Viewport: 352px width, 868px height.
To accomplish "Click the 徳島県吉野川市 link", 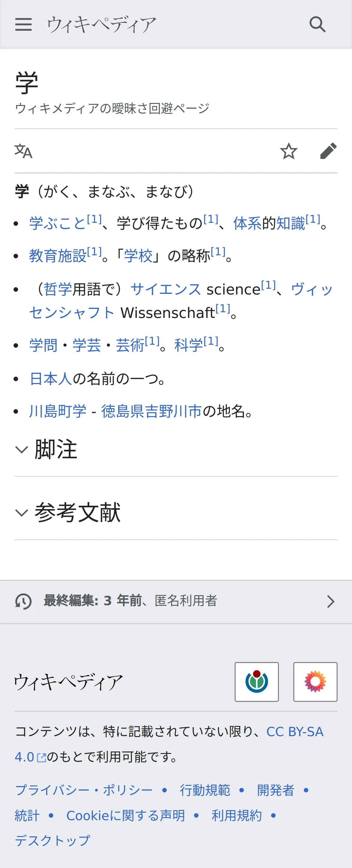I will tap(151, 411).
